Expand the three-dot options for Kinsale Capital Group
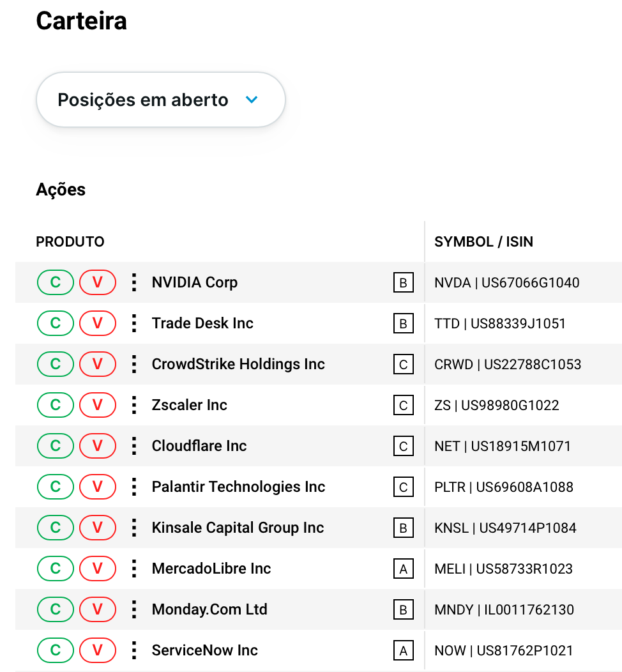The height and width of the screenshot is (672, 622). (134, 528)
